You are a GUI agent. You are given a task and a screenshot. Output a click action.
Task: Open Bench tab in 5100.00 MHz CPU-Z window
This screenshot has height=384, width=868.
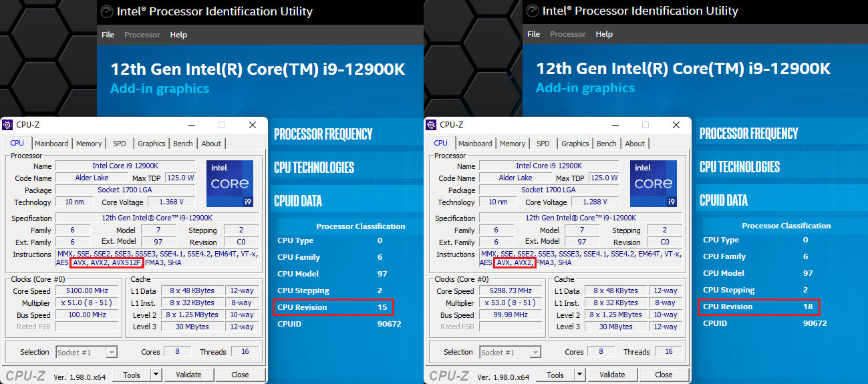183,144
